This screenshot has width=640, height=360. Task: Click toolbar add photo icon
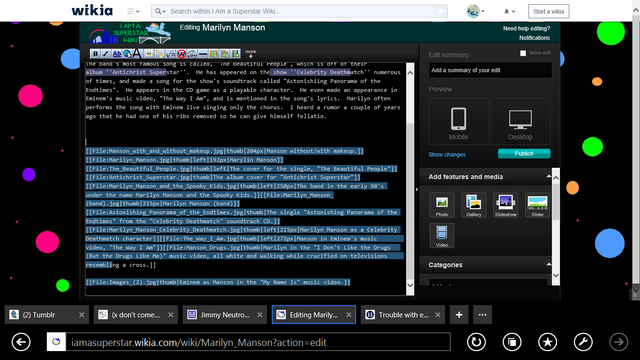coord(213,53)
